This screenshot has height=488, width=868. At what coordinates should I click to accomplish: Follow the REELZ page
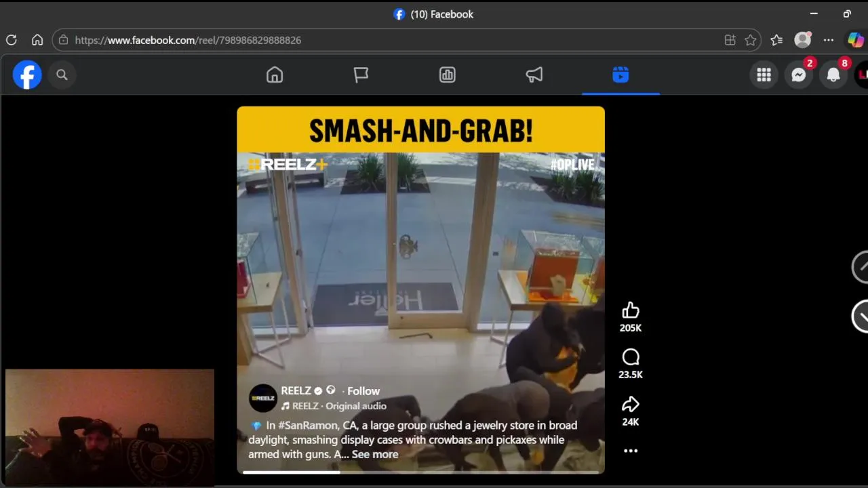click(x=363, y=391)
